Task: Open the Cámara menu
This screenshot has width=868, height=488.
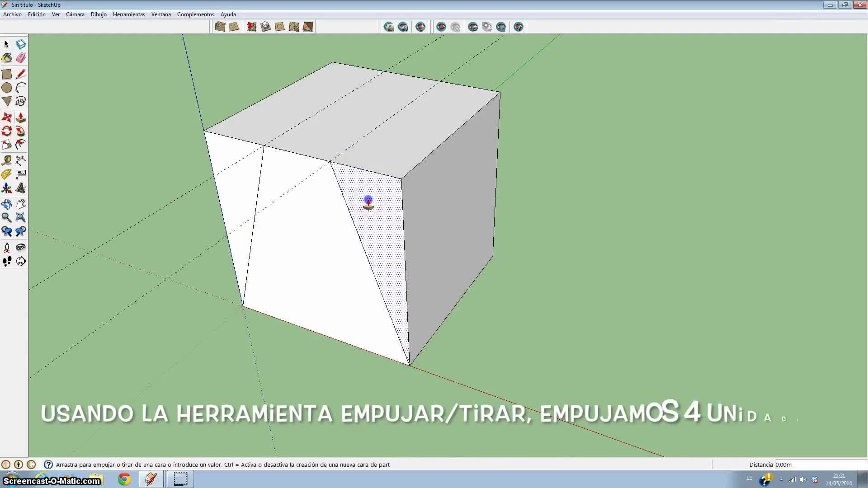Action: pyautogui.click(x=75, y=14)
